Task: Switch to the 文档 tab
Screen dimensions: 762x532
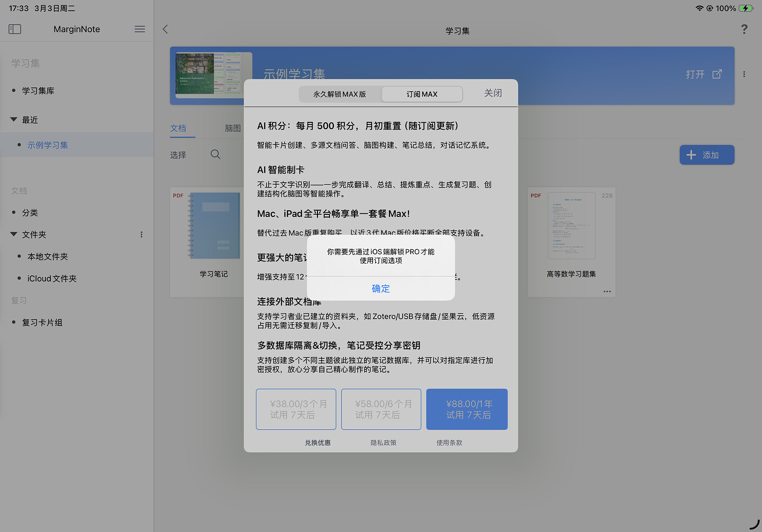Action: [178, 128]
